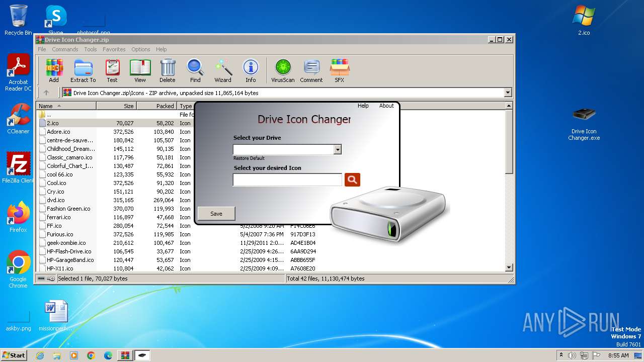The image size is (644, 362).
Task: Click the vertical scrollbar down arrow
Action: click(509, 267)
